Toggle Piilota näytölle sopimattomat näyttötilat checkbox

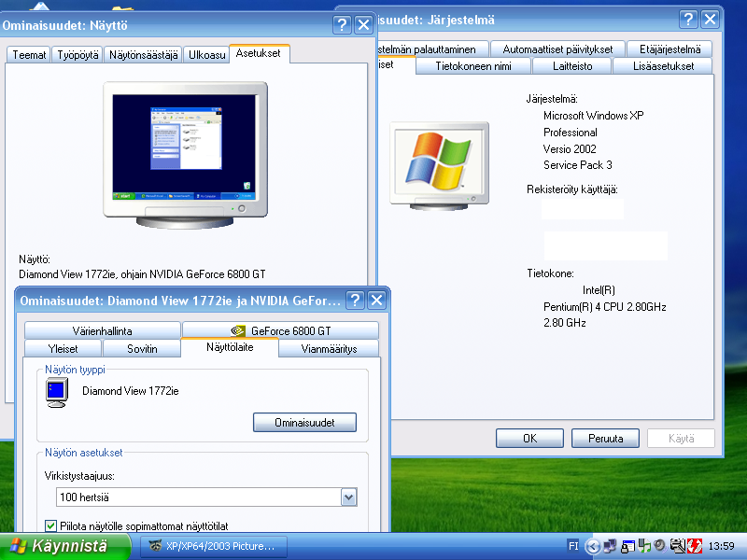coord(50,525)
